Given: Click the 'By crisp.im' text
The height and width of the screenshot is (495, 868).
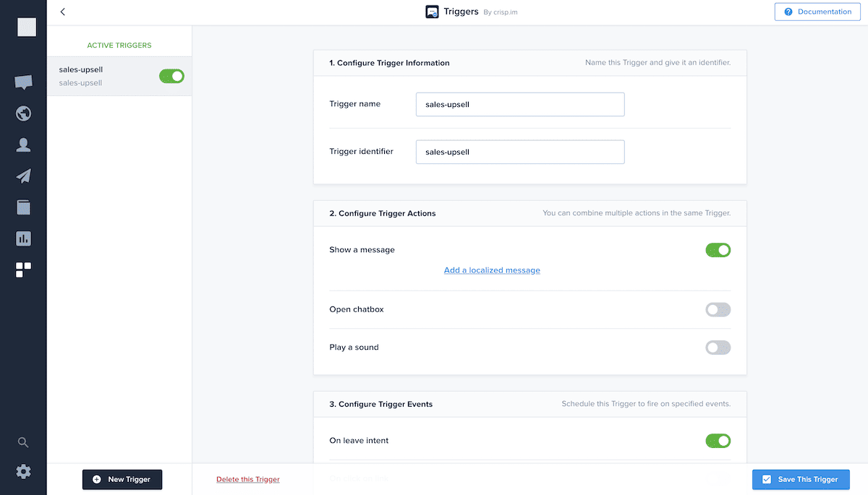Looking at the screenshot, I should point(501,12).
